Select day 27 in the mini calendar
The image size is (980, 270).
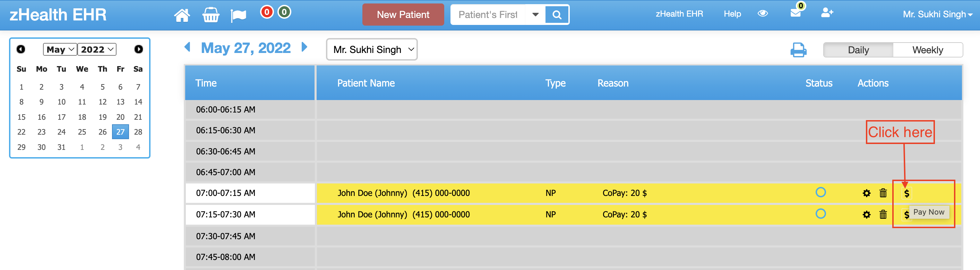click(x=120, y=132)
